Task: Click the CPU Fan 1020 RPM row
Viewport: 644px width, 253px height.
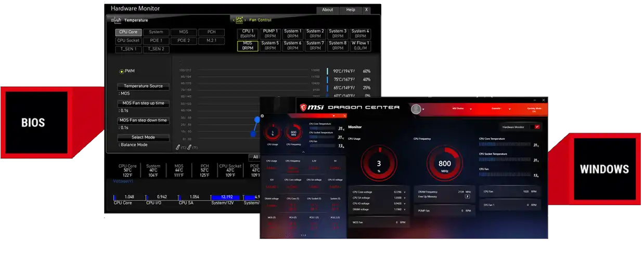Action: click(510, 192)
